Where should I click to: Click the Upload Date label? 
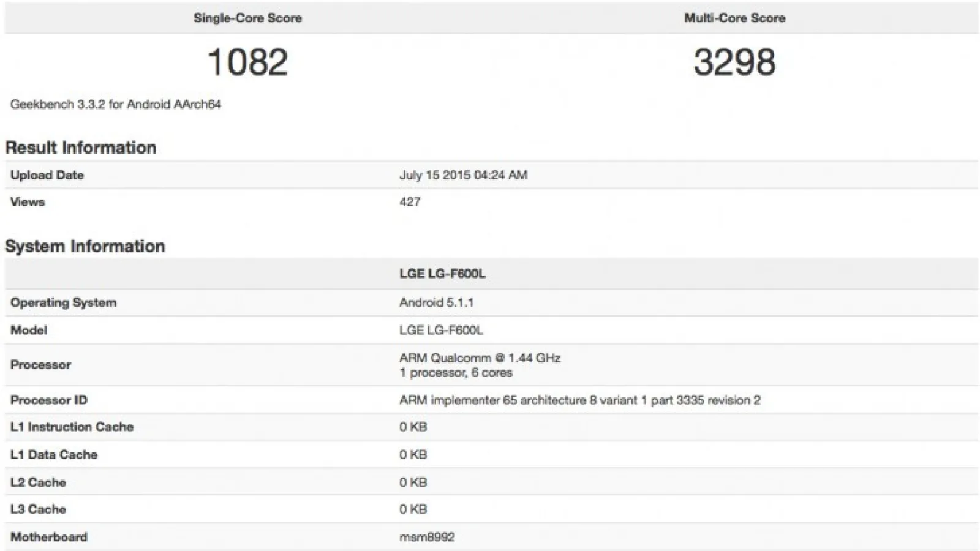click(47, 175)
